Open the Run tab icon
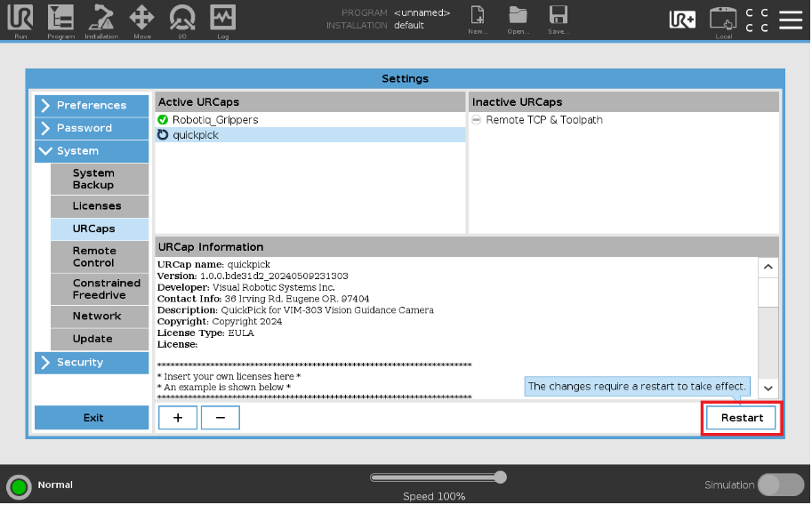Image resolution: width=812 pixels, height=505 pixels. point(20,20)
